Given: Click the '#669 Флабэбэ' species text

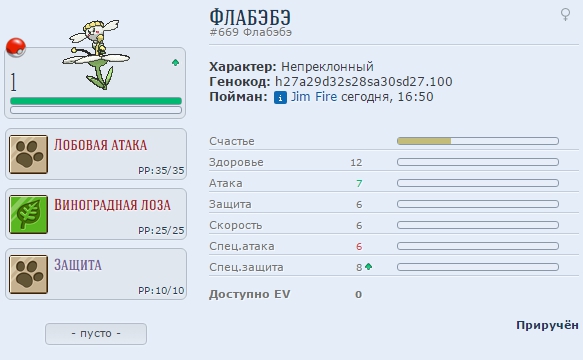Looking at the screenshot, I should pyautogui.click(x=251, y=33).
